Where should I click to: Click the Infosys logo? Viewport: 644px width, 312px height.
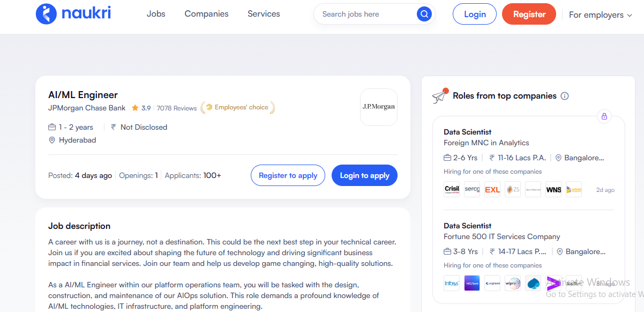(x=452, y=283)
